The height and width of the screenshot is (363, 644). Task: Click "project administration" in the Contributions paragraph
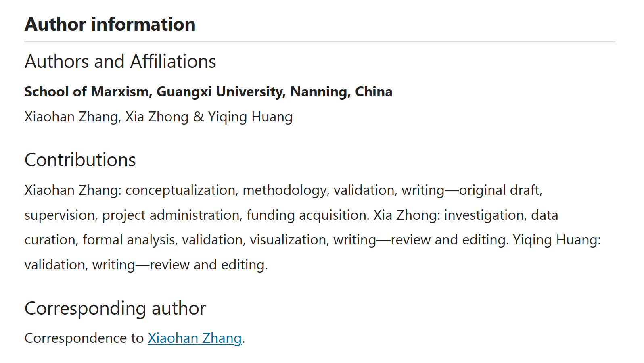171,215
